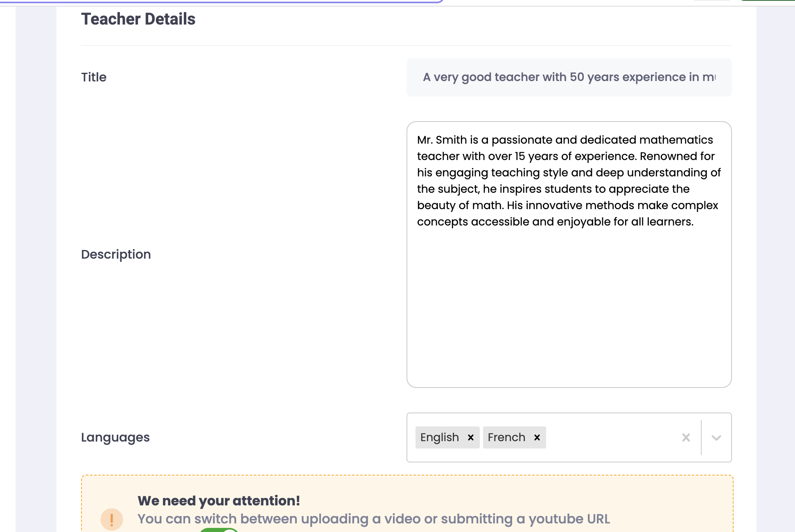The height and width of the screenshot is (532, 795).
Task: Click the Title field label
Action: 94,77
